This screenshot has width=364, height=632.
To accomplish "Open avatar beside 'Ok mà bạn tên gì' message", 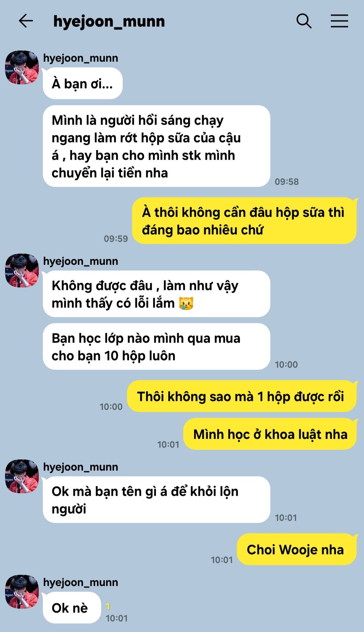I will coord(22,476).
